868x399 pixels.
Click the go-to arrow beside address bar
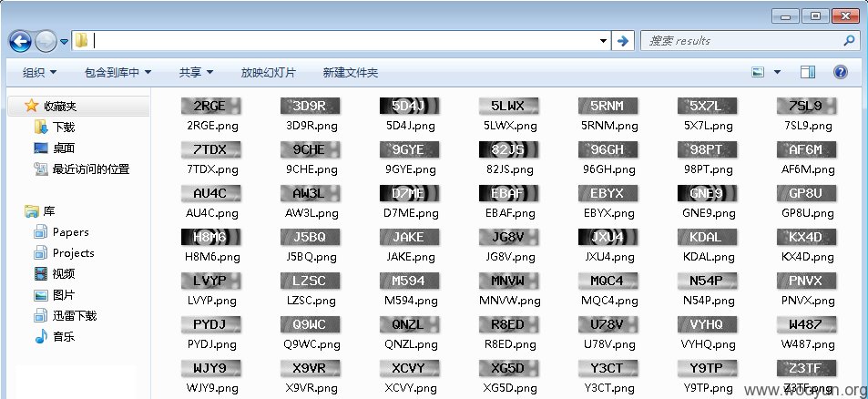click(x=623, y=41)
